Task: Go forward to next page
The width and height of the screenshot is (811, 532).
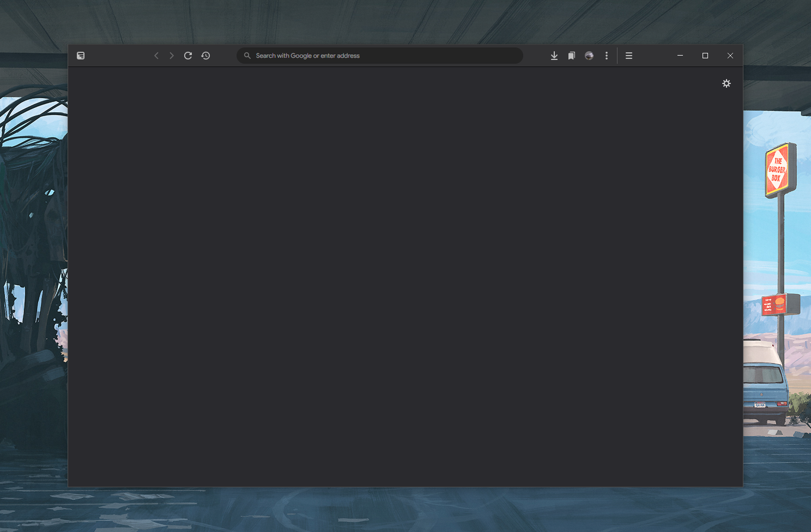Action: 172,56
